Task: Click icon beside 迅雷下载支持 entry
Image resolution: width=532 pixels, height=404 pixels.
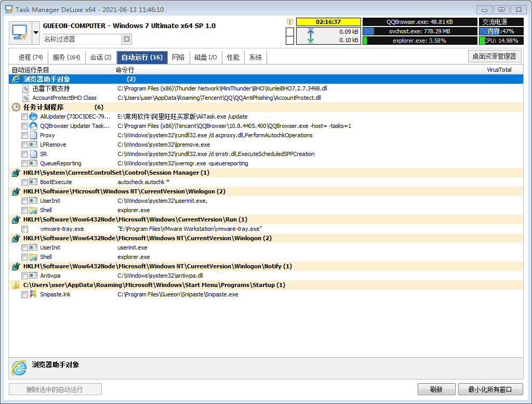Action: click(26, 88)
